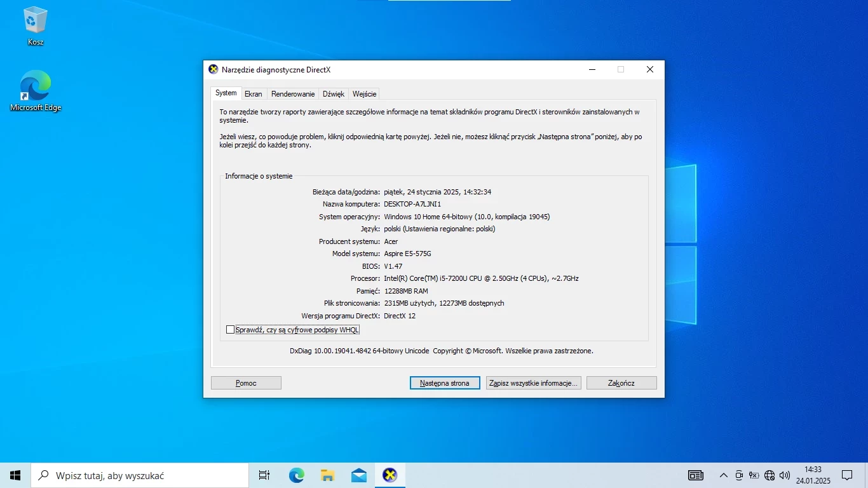Click the Intel Core i5-7200U processor text
The width and height of the screenshot is (868, 488).
point(481,278)
